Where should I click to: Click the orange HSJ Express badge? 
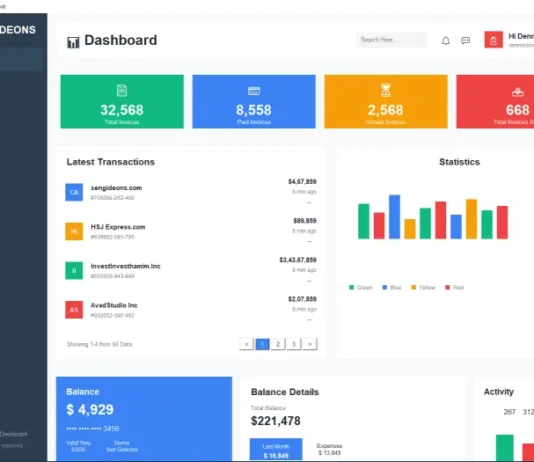(74, 232)
